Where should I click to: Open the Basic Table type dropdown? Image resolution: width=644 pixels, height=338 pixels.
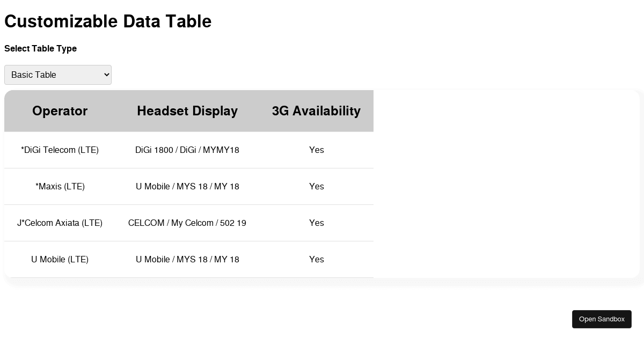[57, 75]
